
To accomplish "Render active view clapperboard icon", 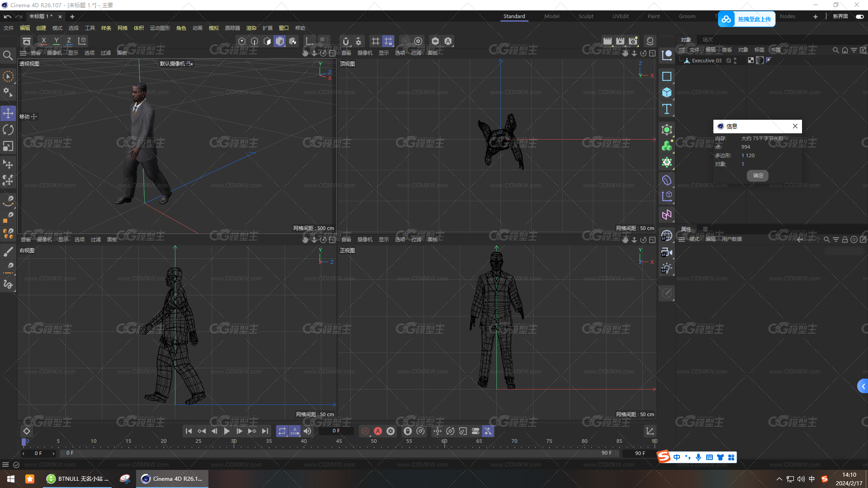I will (x=608, y=41).
